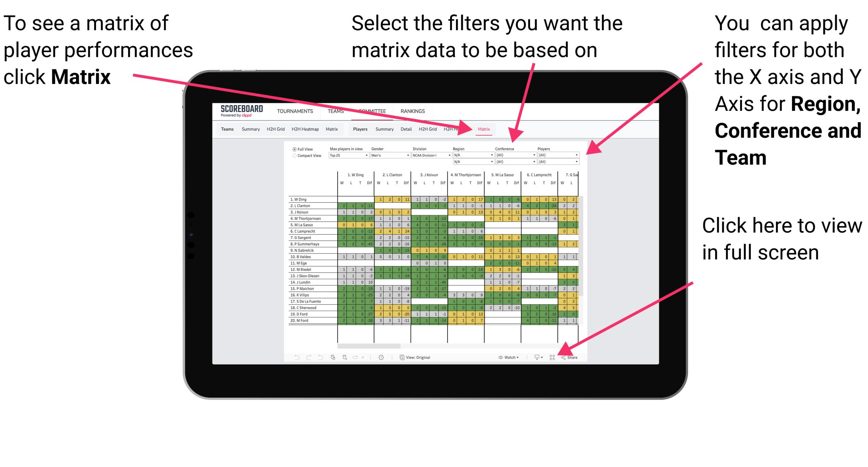The width and height of the screenshot is (868, 467).
Task: Open the TOURNAMENTS menu item
Action: [295, 111]
